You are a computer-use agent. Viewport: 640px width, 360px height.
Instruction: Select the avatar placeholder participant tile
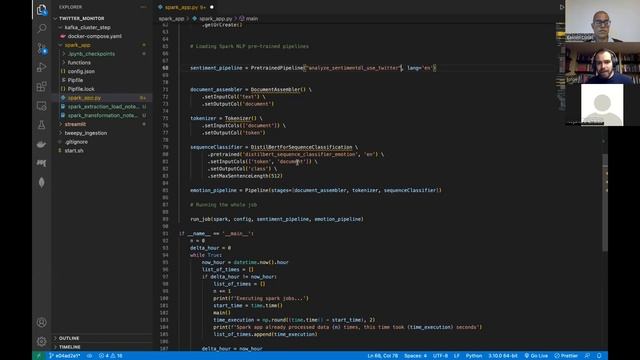coord(602,104)
